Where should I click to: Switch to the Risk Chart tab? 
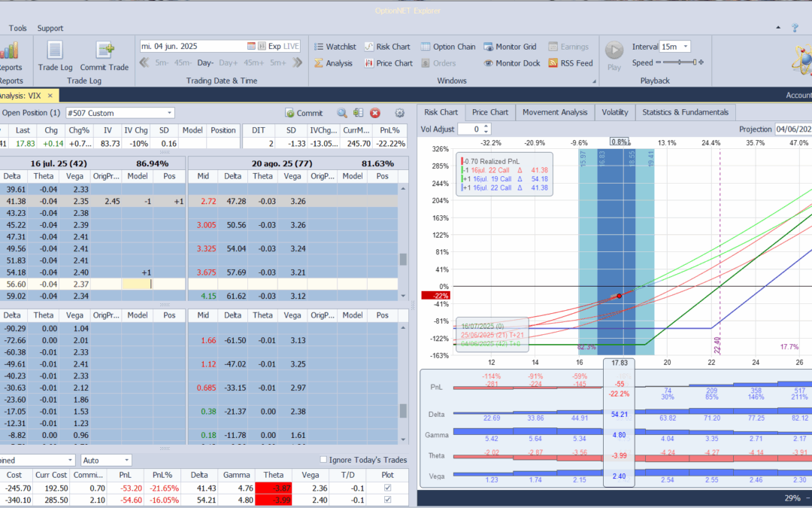441,112
